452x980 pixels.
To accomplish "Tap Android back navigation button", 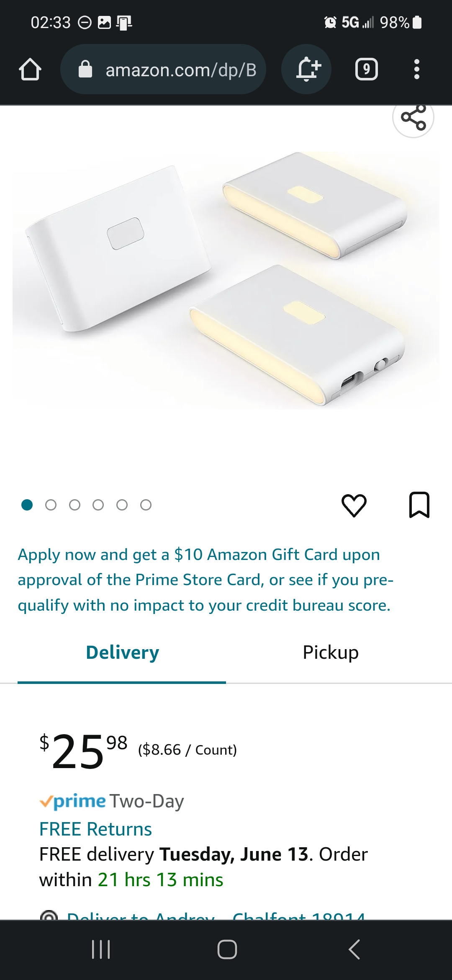I will point(354,949).
